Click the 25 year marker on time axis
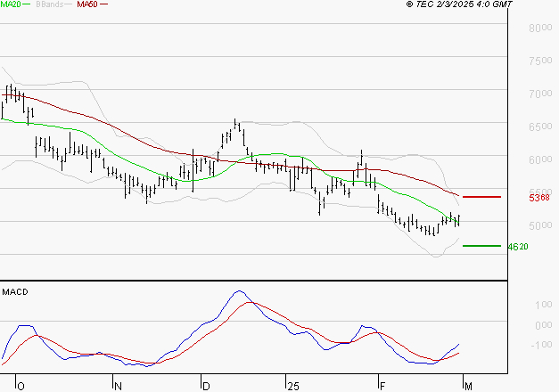This screenshot has width=559, height=392. pyautogui.click(x=293, y=387)
